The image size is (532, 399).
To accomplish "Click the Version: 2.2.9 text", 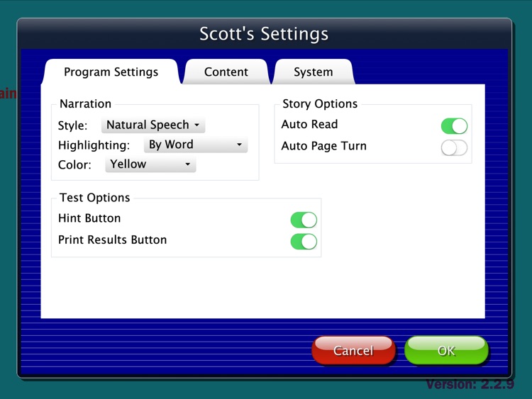I will 470,384.
